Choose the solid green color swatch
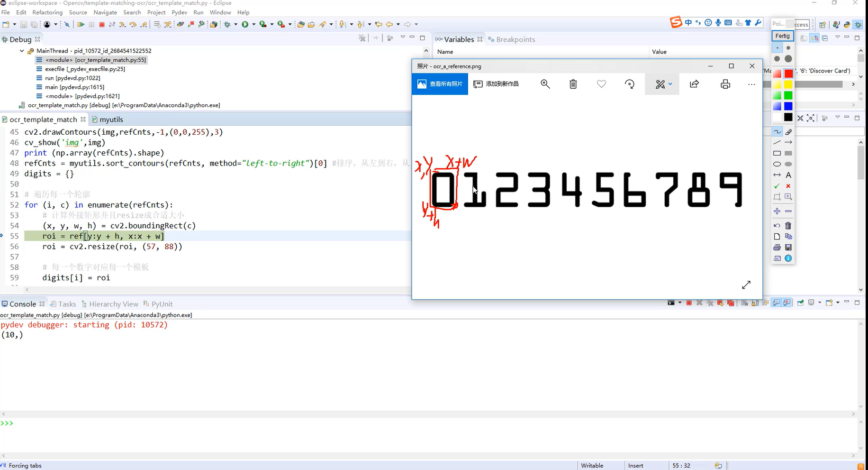 pyautogui.click(x=788, y=95)
